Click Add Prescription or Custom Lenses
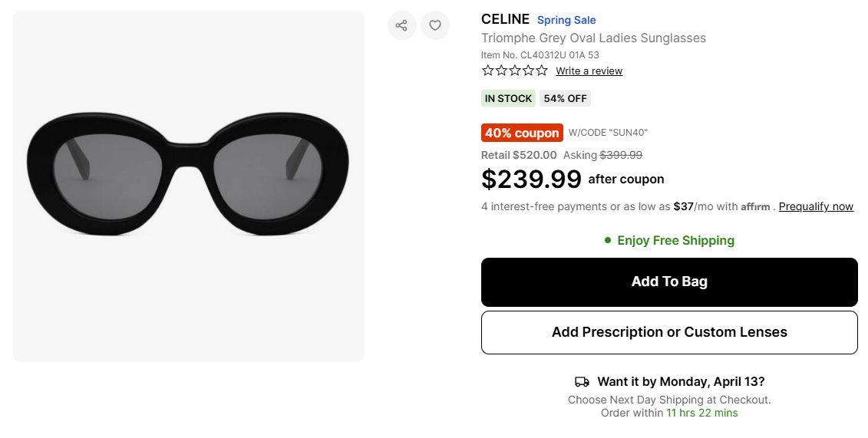The width and height of the screenshot is (868, 438). click(669, 332)
